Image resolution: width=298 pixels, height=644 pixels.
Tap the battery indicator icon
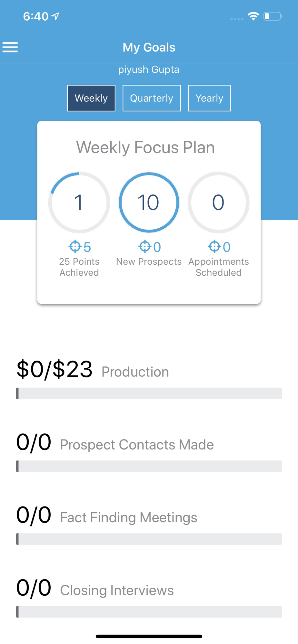[x=273, y=16]
